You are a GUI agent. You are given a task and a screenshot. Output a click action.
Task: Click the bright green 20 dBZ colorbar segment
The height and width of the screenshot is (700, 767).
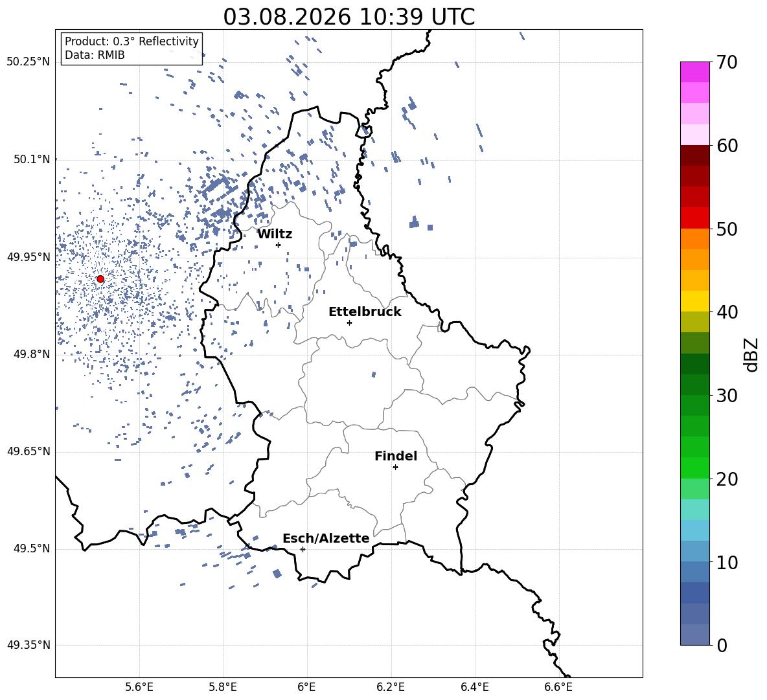pyautogui.click(x=694, y=468)
